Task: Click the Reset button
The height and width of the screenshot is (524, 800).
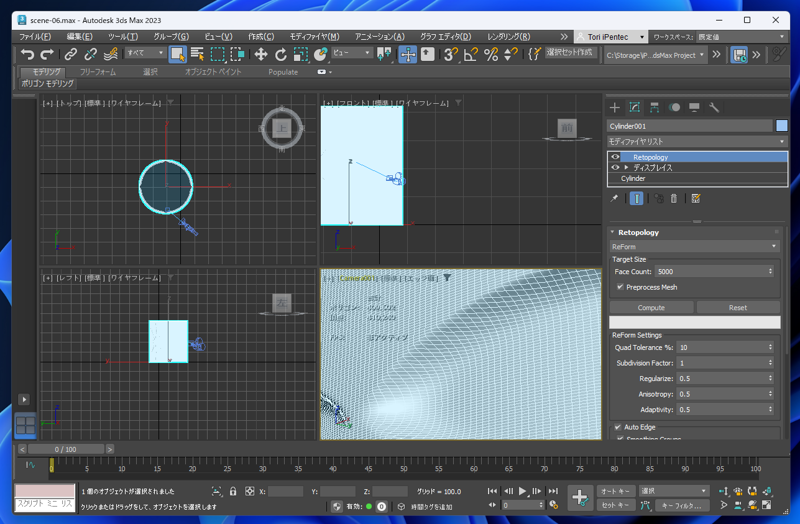Action: (x=738, y=308)
